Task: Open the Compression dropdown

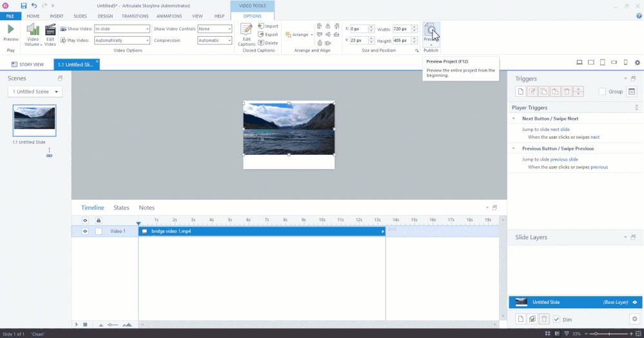Action: click(x=229, y=40)
